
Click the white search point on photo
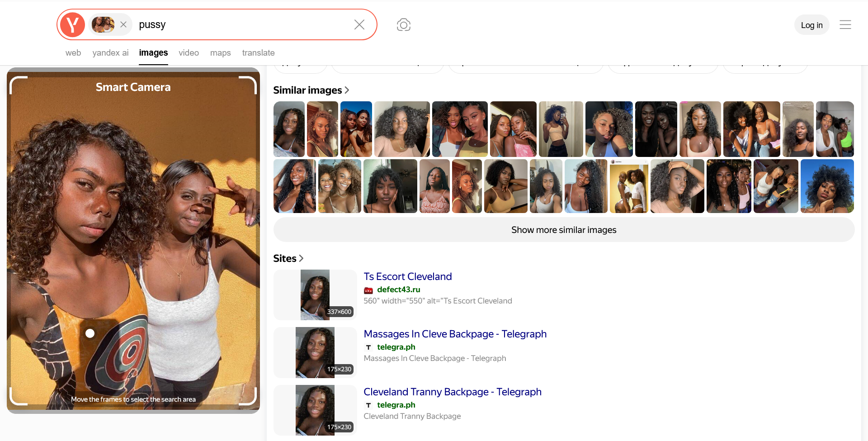tap(90, 333)
